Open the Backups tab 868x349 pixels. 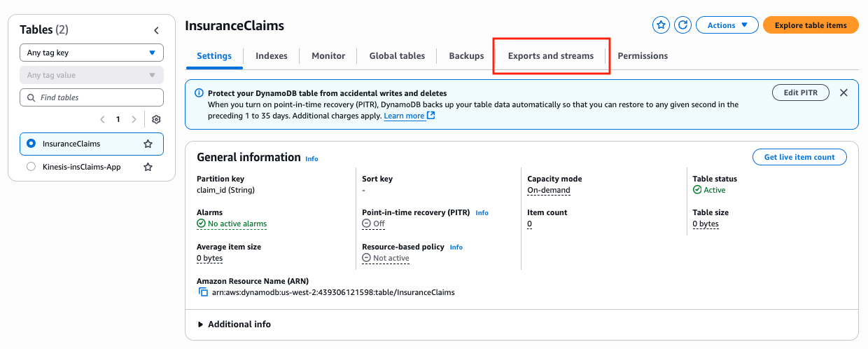(466, 56)
